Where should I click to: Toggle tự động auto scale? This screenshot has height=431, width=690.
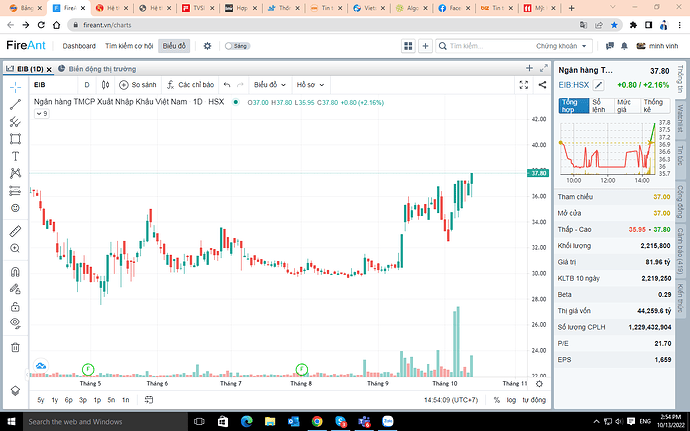coord(534,400)
